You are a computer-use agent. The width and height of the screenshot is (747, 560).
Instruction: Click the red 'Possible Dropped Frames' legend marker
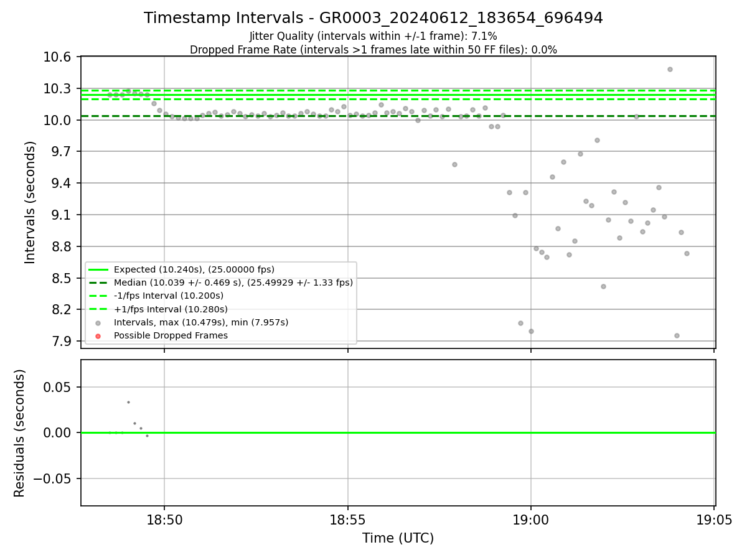pyautogui.click(x=98, y=336)
